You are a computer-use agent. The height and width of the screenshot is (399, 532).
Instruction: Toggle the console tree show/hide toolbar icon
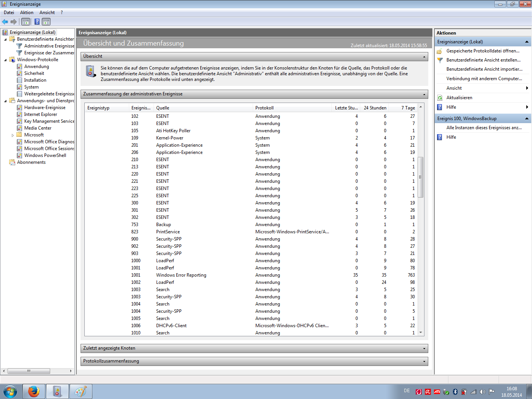[x=25, y=22]
